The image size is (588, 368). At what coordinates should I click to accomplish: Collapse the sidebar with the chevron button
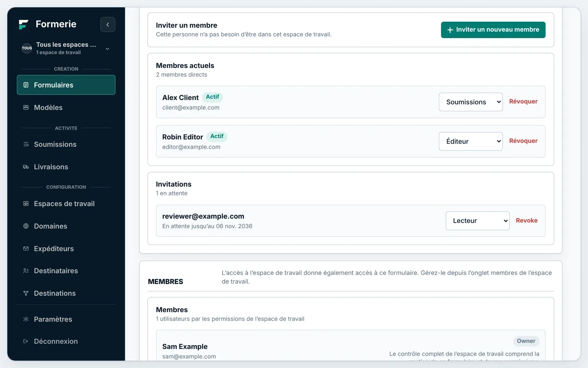[x=108, y=25]
